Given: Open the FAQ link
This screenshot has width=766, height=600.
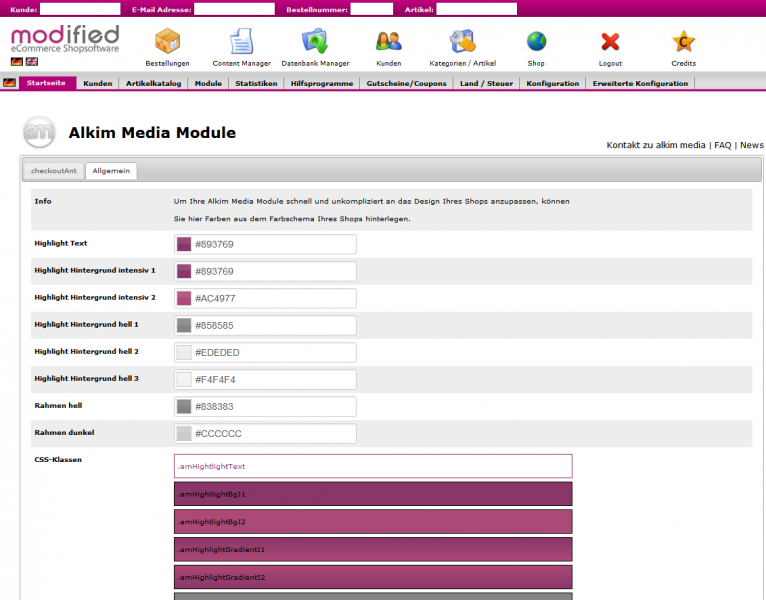Looking at the screenshot, I should click(723, 145).
